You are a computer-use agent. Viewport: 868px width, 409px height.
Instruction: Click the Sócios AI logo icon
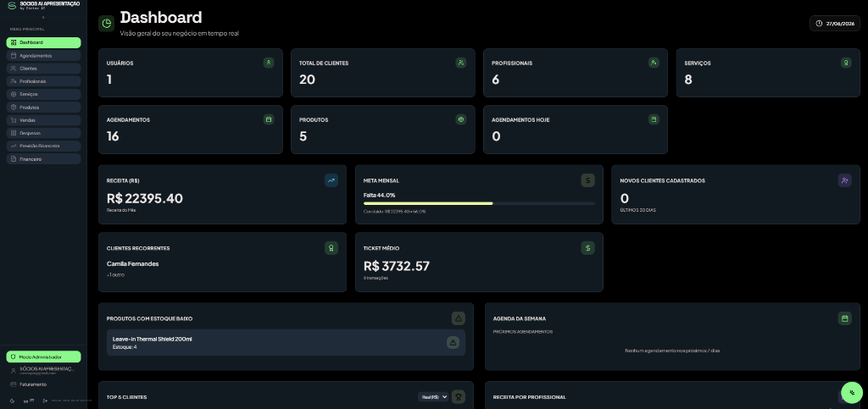12,6
